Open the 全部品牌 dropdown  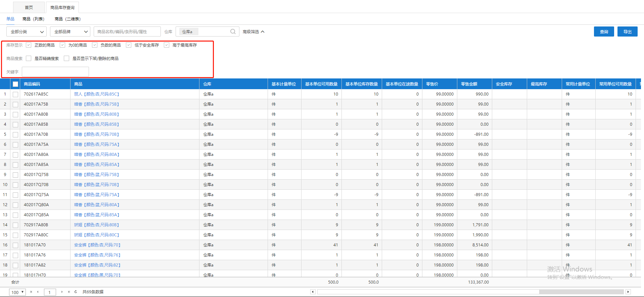(70, 32)
